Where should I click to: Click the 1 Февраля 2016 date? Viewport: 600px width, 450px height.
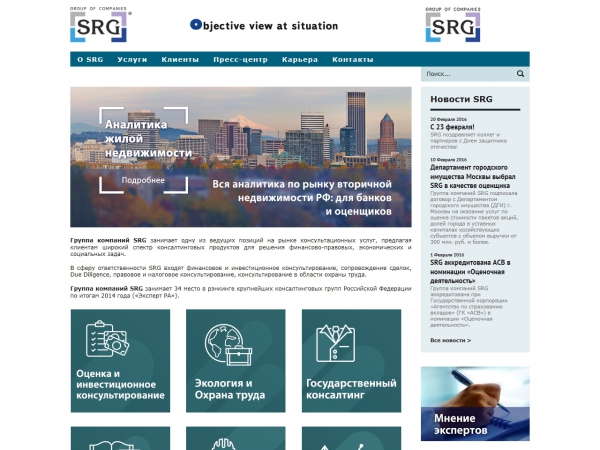point(447,254)
